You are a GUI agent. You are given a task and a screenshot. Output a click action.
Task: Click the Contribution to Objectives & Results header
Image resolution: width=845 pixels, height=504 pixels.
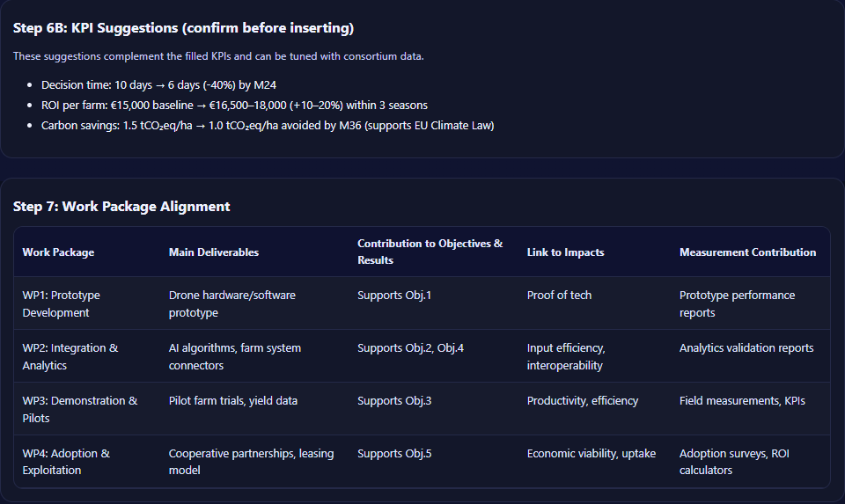pos(430,252)
